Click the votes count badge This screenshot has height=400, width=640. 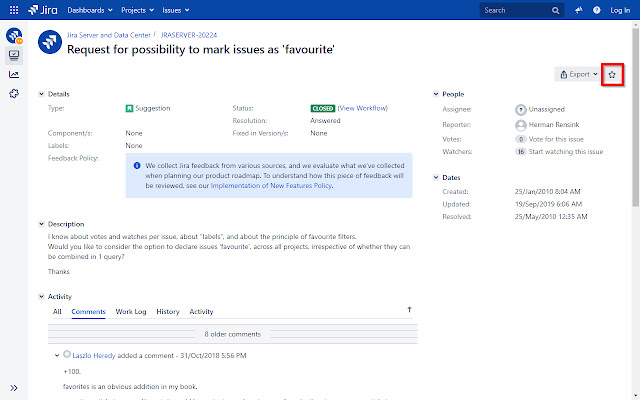[x=520, y=139]
